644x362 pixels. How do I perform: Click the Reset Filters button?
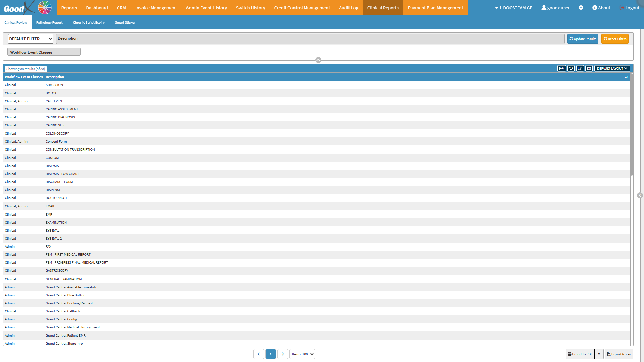tap(615, 39)
